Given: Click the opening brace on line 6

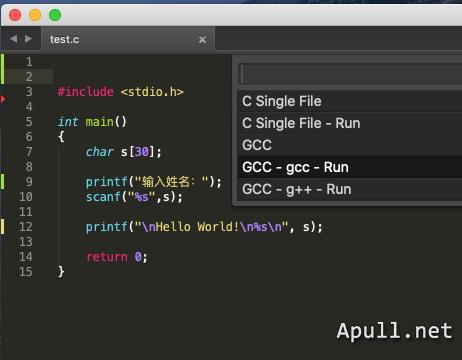Looking at the screenshot, I should (61, 136).
